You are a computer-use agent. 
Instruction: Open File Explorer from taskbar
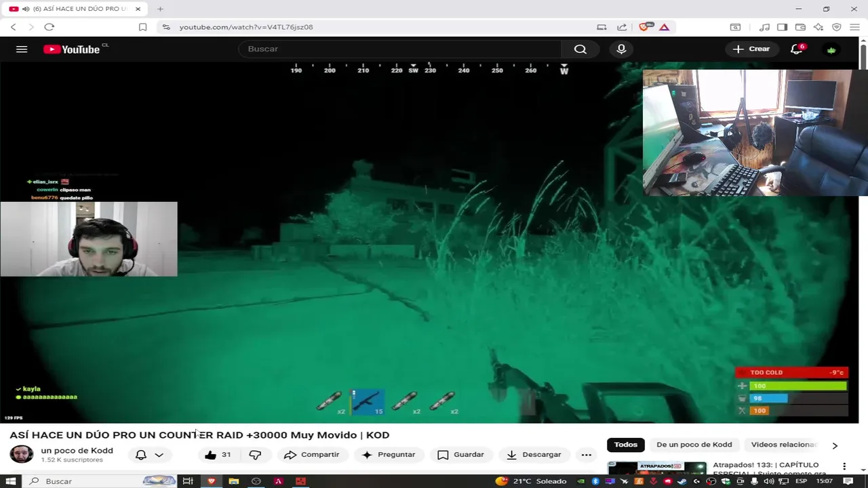[x=233, y=481]
